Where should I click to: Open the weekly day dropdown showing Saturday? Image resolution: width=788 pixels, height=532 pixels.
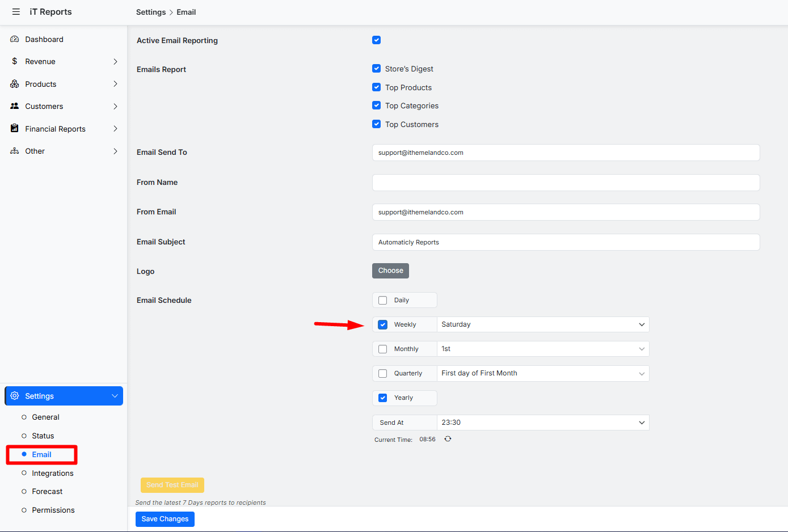tap(542, 324)
